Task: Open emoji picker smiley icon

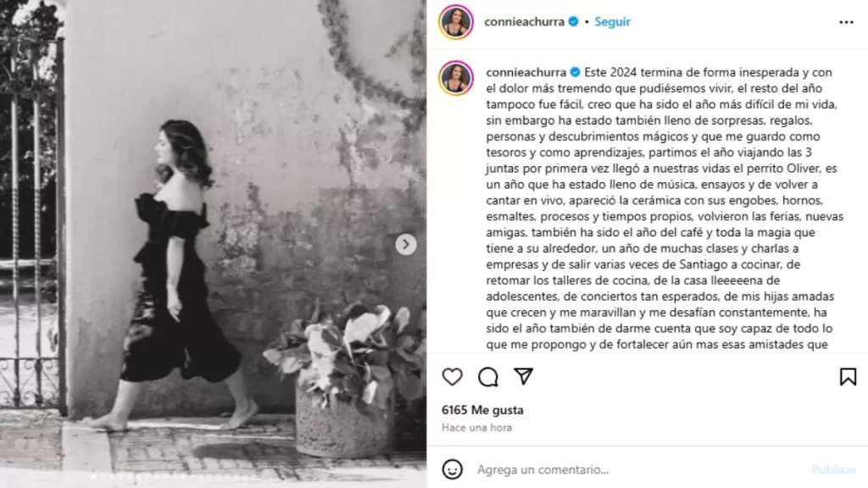Action: [x=453, y=469]
